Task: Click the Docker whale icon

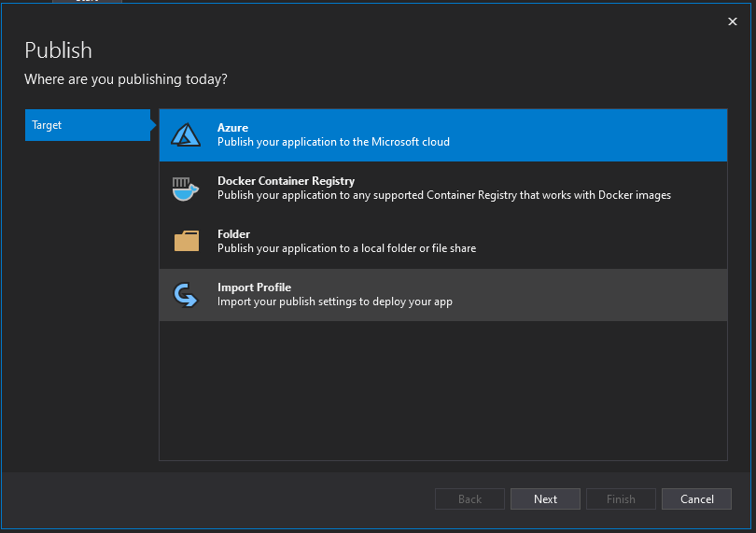Action: [186, 189]
